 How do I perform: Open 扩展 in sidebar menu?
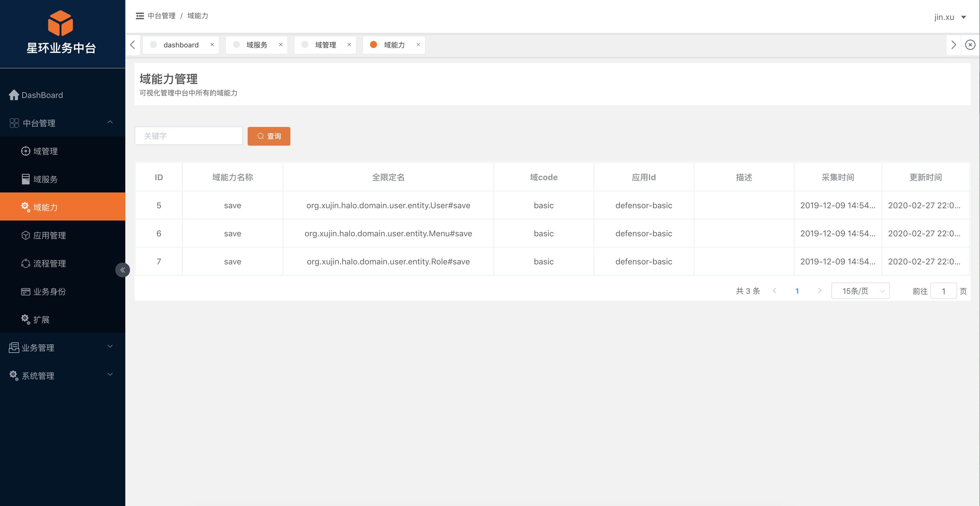[62, 320]
